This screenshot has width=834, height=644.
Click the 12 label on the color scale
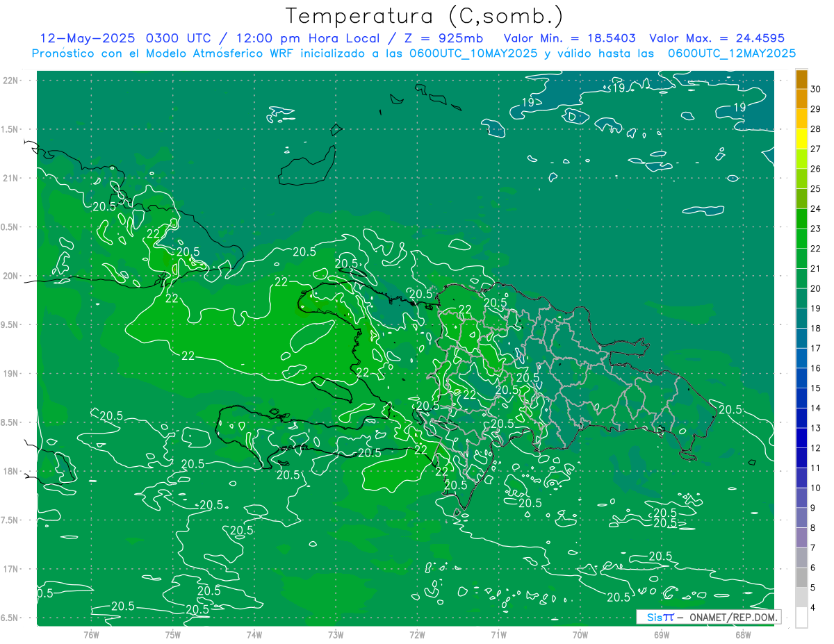(816, 448)
